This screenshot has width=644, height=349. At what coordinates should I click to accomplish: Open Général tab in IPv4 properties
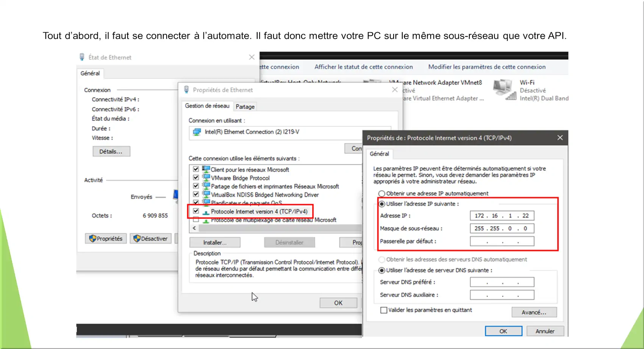pyautogui.click(x=379, y=154)
